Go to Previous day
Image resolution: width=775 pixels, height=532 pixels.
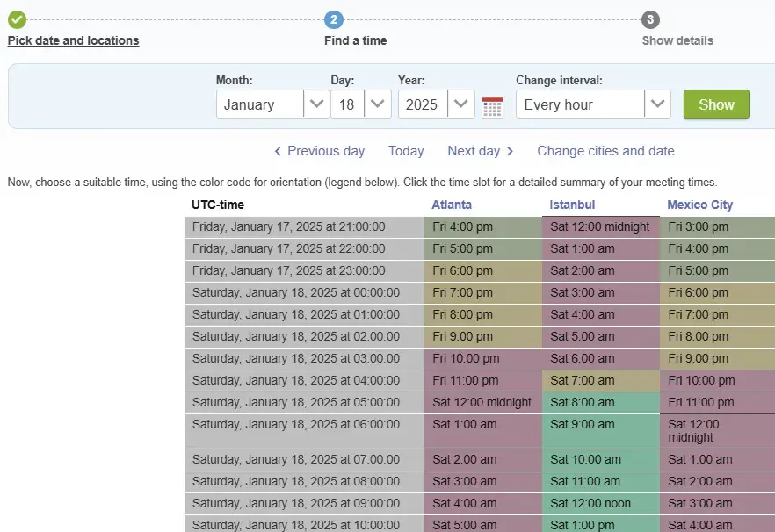(x=319, y=151)
